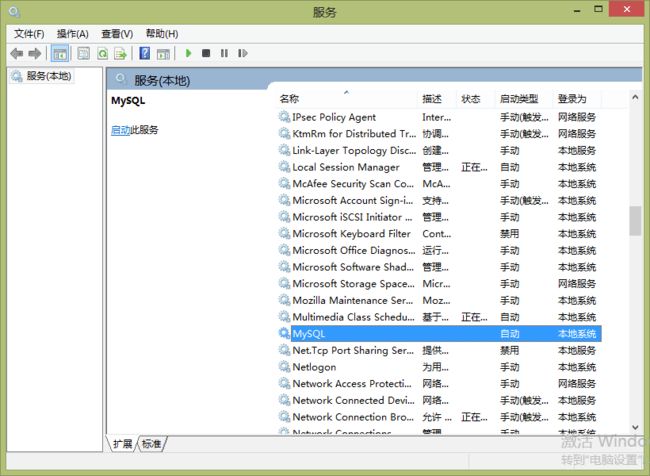Sort by the 登录为 column header
Image resolution: width=650 pixels, height=476 pixels.
pyautogui.click(x=577, y=99)
